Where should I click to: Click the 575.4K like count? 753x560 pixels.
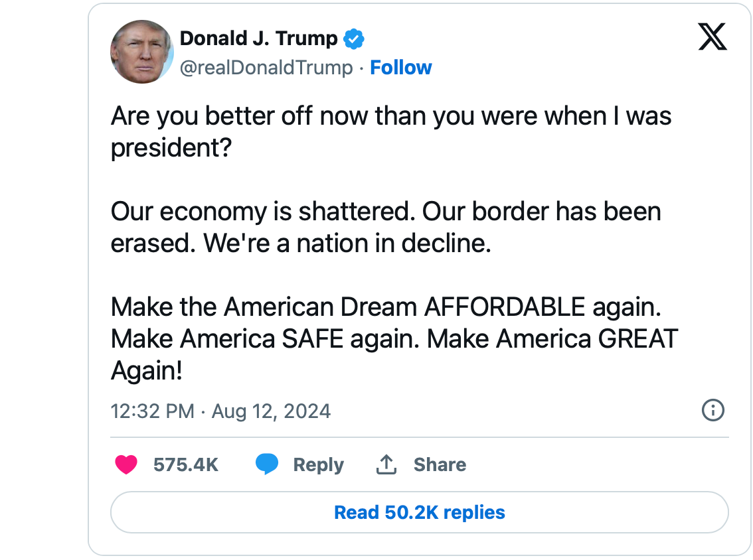185,464
